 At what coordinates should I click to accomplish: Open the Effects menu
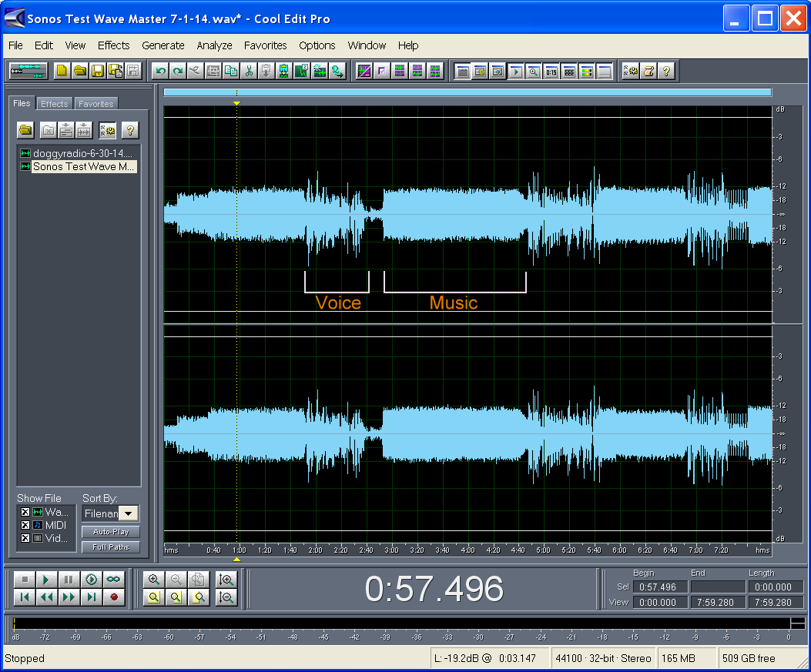click(x=113, y=45)
